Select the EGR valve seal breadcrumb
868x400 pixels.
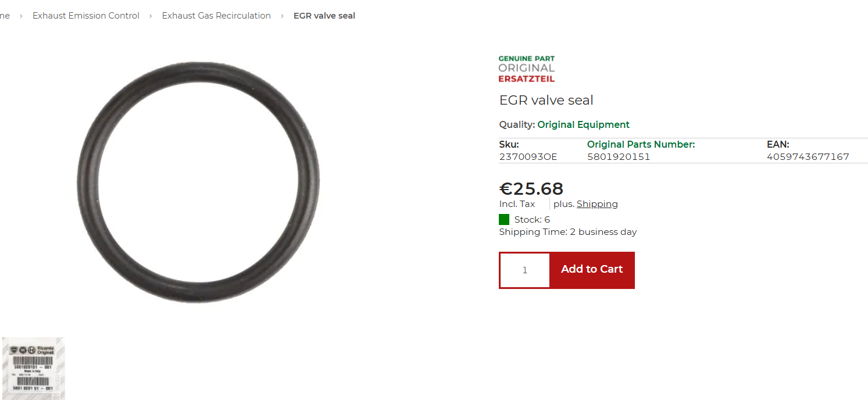click(324, 16)
